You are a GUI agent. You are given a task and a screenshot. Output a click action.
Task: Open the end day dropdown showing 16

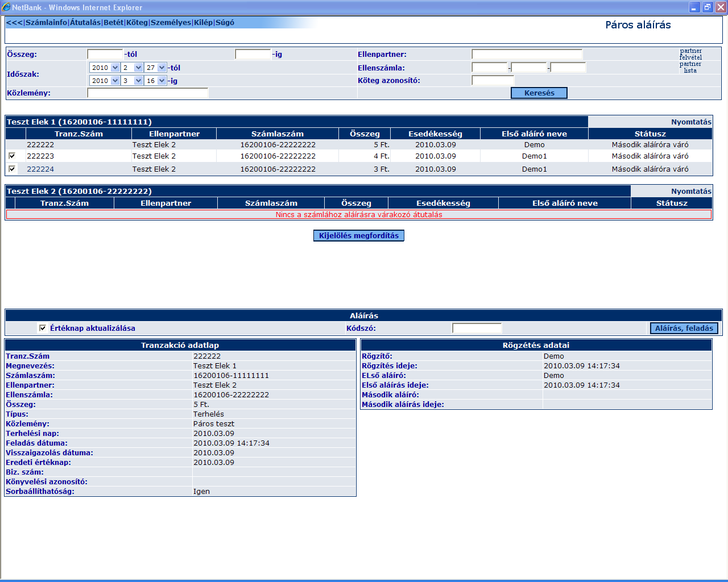pos(156,81)
